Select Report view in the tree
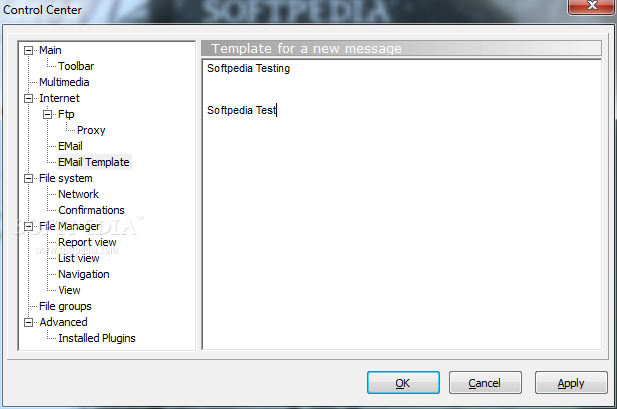Viewport: 617px width, 409px height. pyautogui.click(x=87, y=242)
